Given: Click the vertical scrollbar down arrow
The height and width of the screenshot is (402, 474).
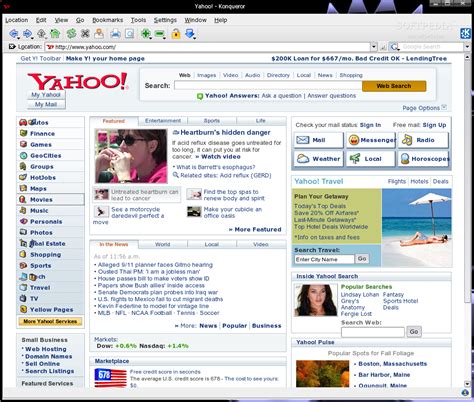Looking at the screenshot, I should 467,384.
